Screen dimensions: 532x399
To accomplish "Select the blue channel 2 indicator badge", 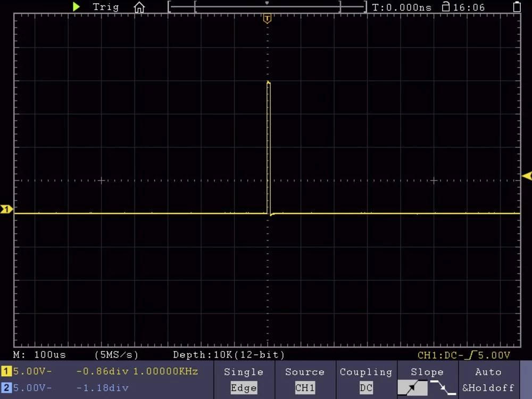I will click(7, 388).
